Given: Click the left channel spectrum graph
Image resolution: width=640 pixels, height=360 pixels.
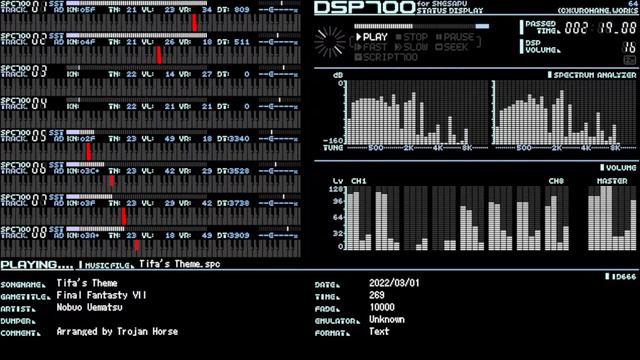Looking at the screenshot, I should pos(417,112).
